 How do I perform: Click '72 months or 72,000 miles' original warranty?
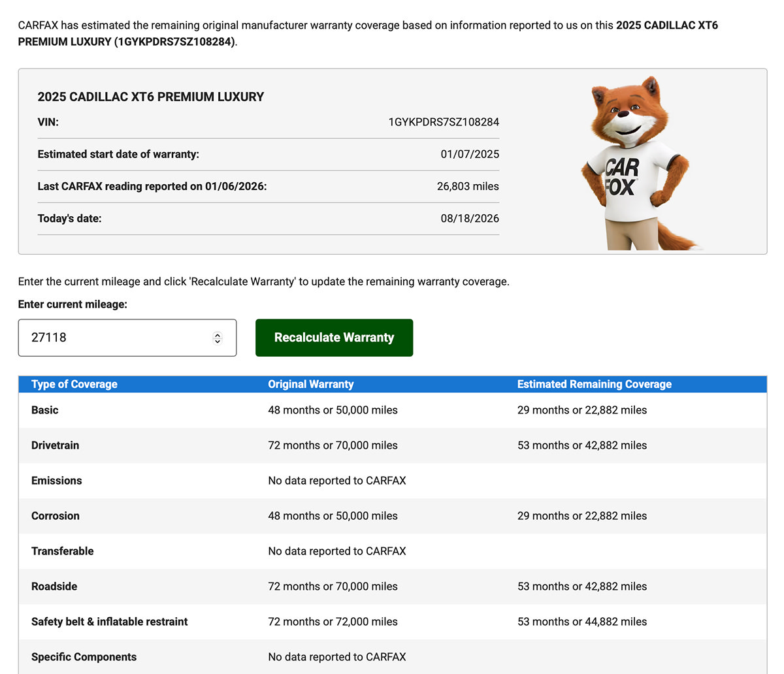point(333,622)
